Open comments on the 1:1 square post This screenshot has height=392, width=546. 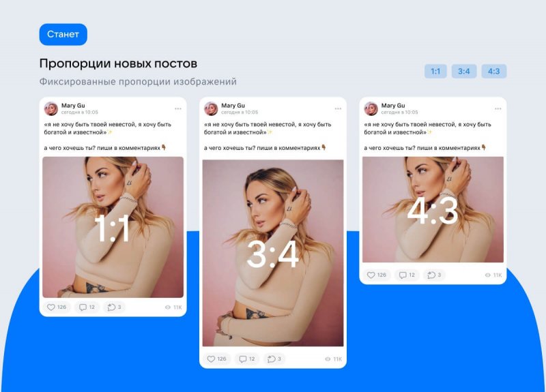pyautogui.click(x=87, y=307)
